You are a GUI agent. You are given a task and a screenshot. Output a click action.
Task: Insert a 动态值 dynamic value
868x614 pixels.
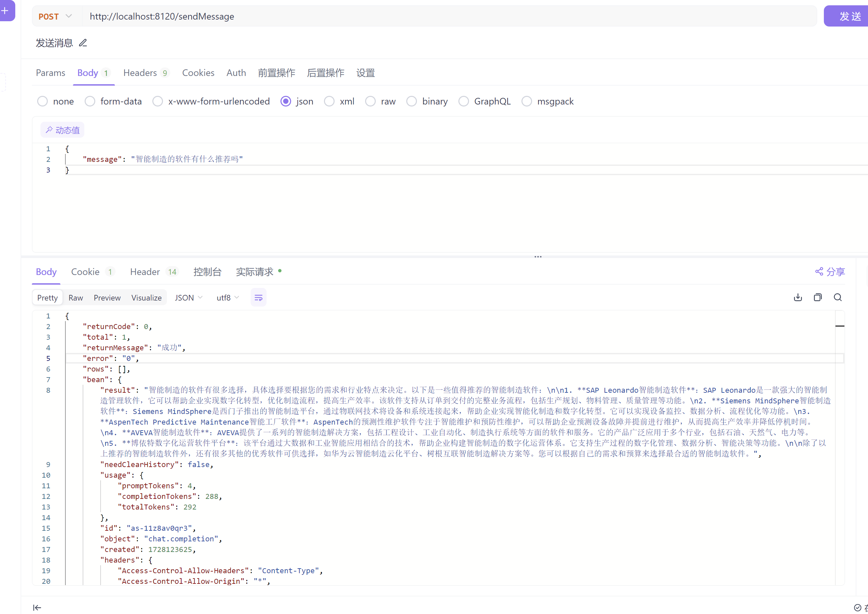[62, 130]
